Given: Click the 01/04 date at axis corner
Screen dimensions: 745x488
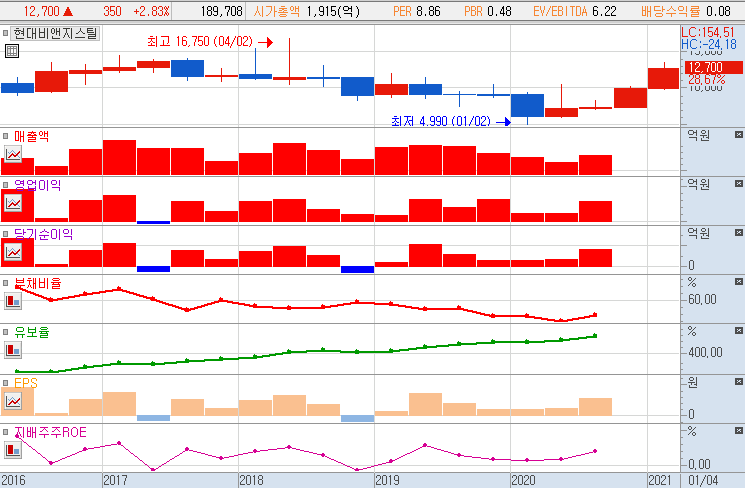Looking at the screenshot, I should click(704, 480).
